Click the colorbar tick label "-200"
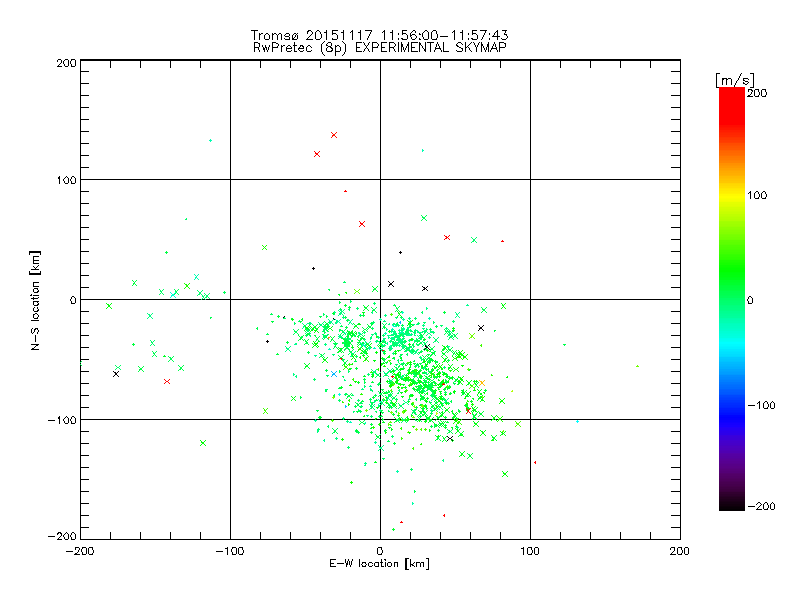 pyautogui.click(x=761, y=506)
